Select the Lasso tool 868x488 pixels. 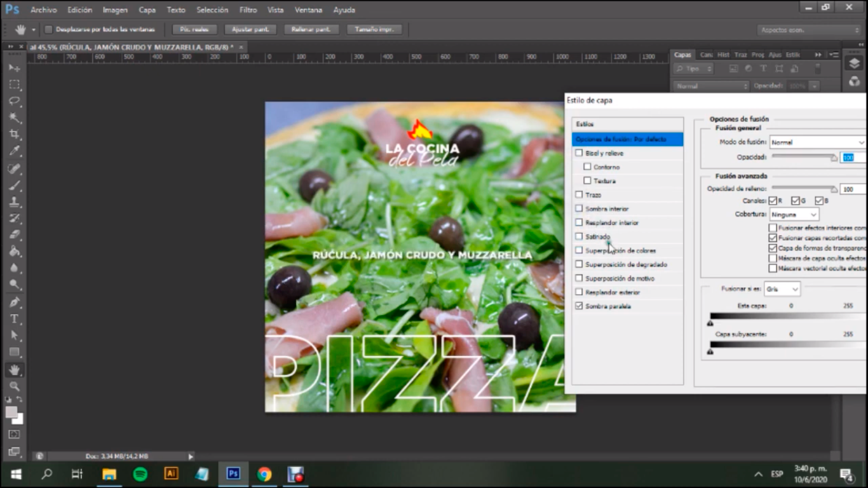click(x=14, y=101)
